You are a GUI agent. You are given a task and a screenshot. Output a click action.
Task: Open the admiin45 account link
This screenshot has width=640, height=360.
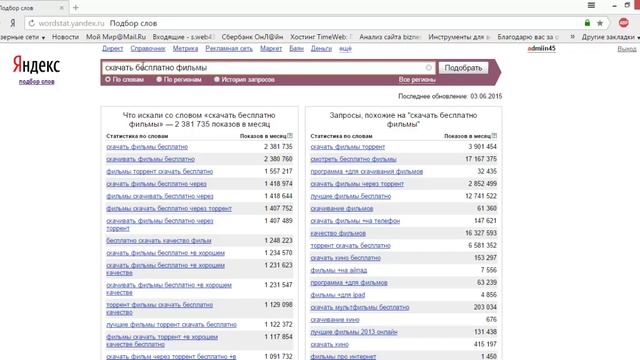pyautogui.click(x=541, y=49)
